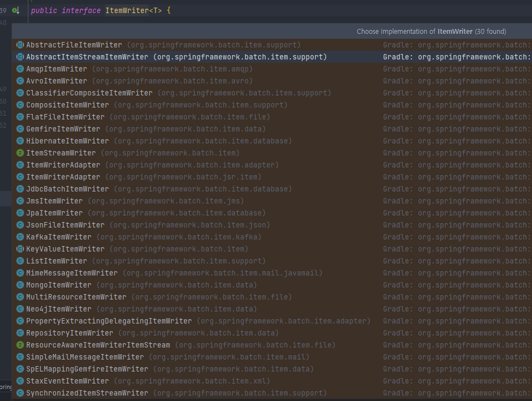
Task: Click the class icon next to SynchronizedItemStreamWriter
Action: pyautogui.click(x=20, y=393)
